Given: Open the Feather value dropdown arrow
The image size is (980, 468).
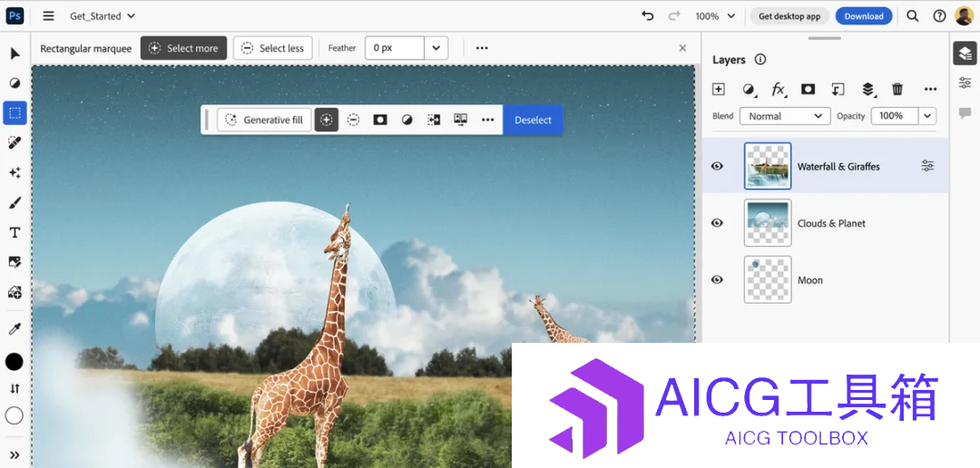Looking at the screenshot, I should (x=436, y=48).
